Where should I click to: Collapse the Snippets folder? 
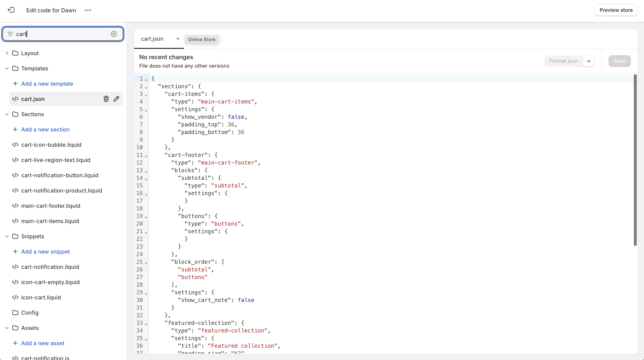point(7,236)
